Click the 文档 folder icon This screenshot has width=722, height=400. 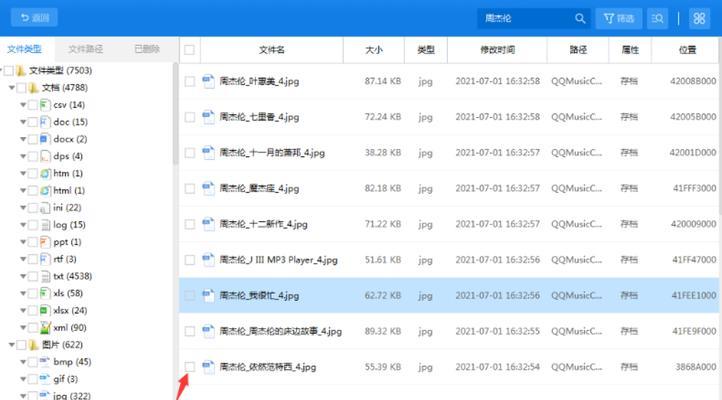point(33,87)
